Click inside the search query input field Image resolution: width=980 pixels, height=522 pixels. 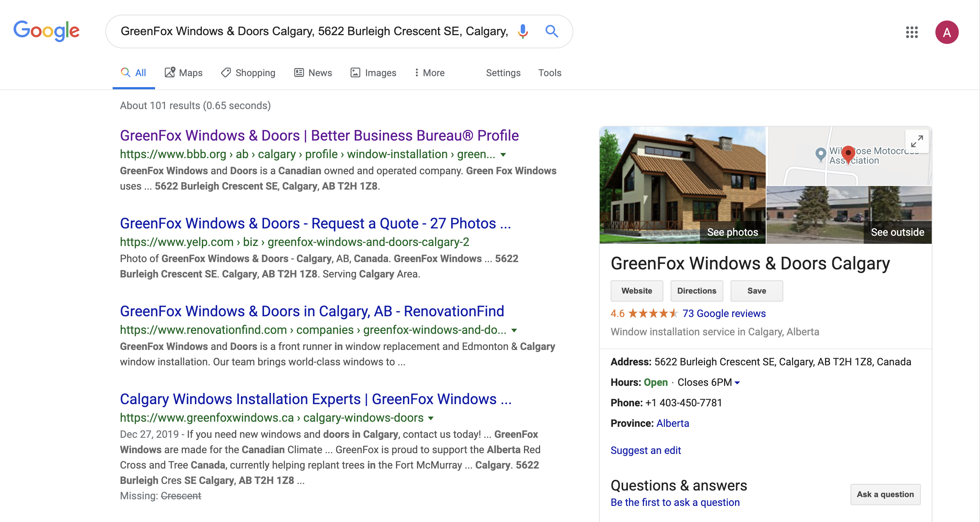[x=314, y=31]
